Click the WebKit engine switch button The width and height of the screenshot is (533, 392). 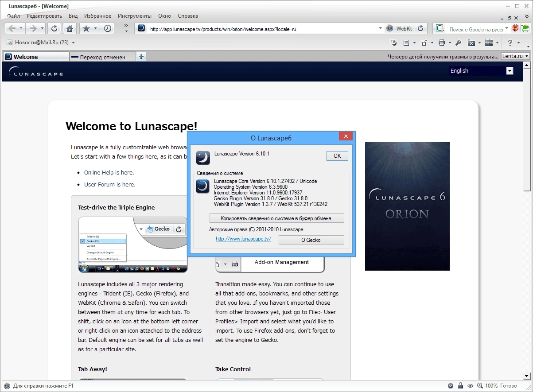(x=400, y=28)
